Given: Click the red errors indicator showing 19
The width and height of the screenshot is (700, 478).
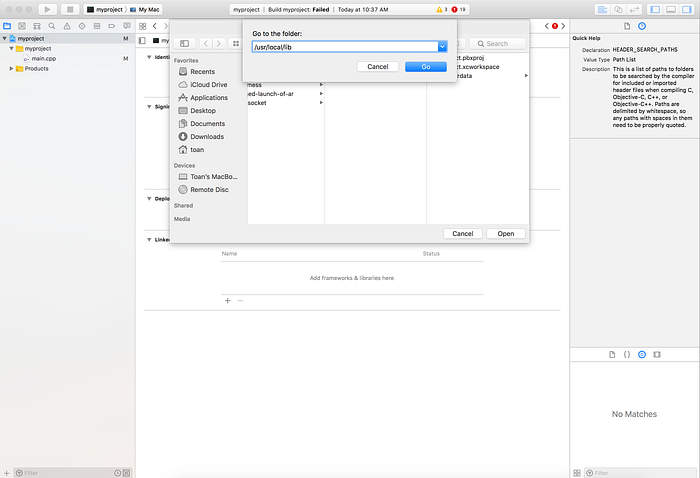Looking at the screenshot, I should [458, 9].
